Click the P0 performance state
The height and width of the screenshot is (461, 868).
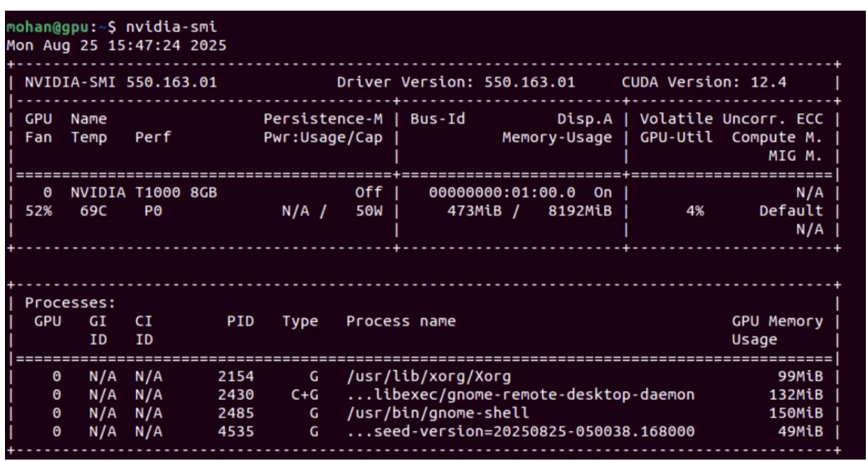pyautogui.click(x=144, y=211)
